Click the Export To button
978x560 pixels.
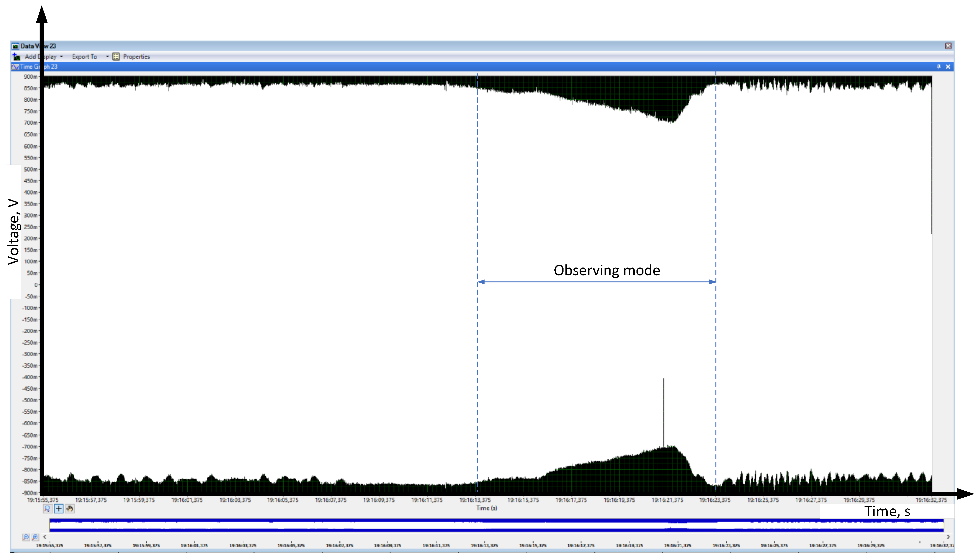click(84, 57)
